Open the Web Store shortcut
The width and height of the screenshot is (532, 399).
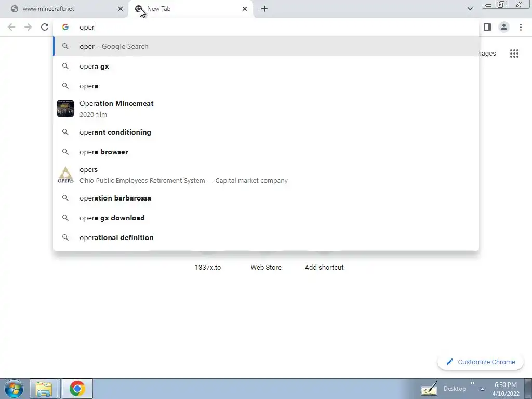tap(266, 268)
